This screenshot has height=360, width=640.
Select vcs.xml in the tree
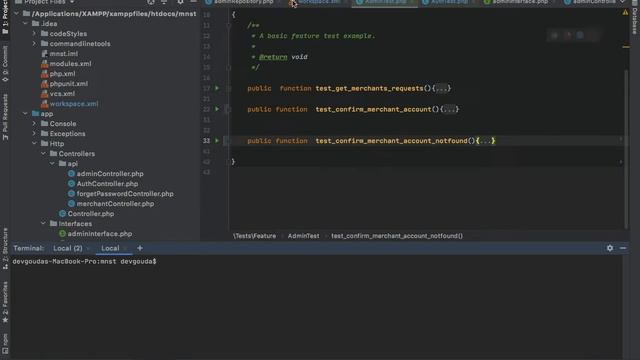click(62, 93)
